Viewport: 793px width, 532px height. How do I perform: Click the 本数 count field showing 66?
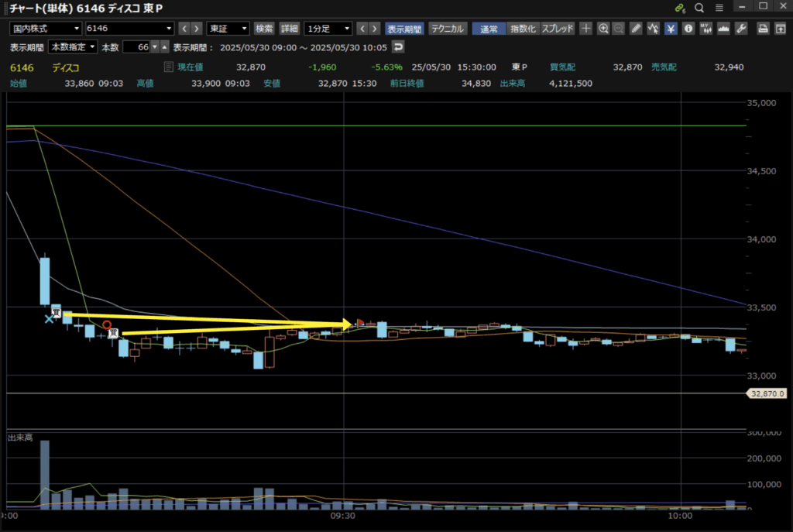(136, 47)
